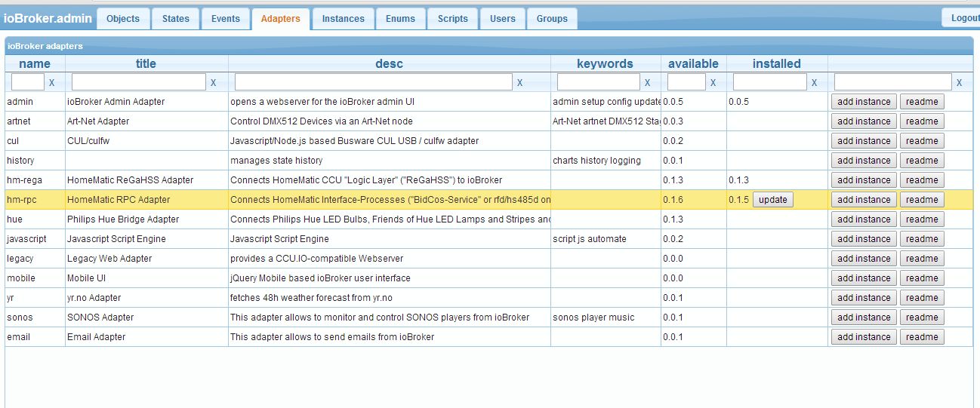Sort by the title column header
The width and height of the screenshot is (980, 408).
click(146, 63)
